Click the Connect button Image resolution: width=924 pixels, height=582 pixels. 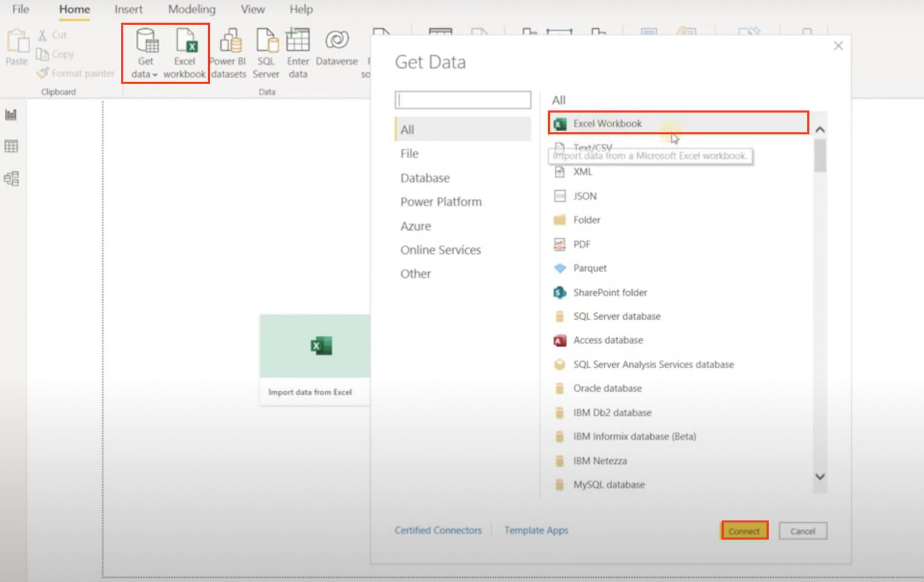pos(744,531)
